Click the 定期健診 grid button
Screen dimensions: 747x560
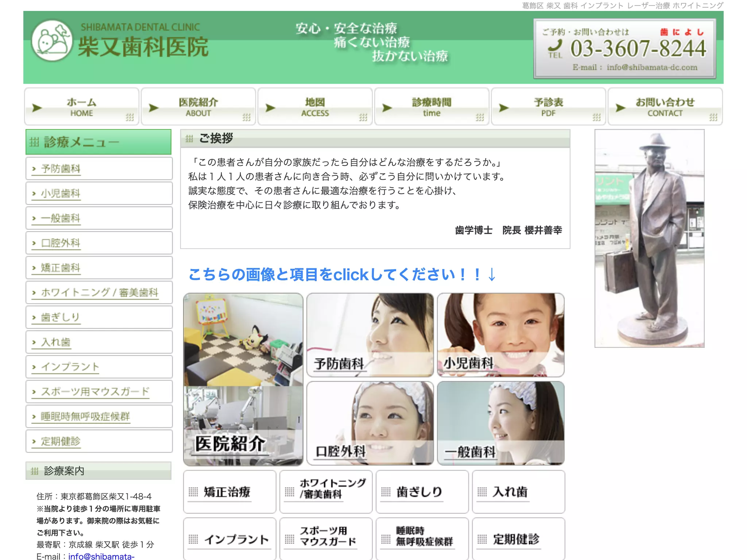tap(519, 539)
